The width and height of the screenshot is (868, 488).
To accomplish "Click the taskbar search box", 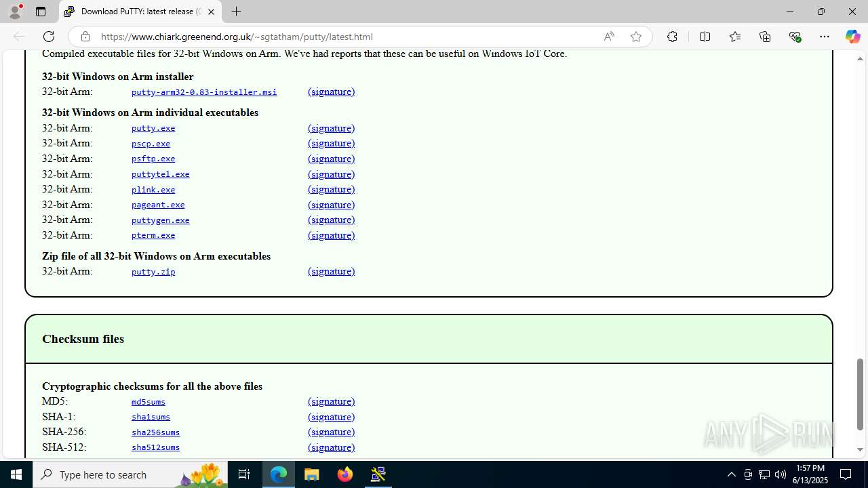I will tap(130, 474).
